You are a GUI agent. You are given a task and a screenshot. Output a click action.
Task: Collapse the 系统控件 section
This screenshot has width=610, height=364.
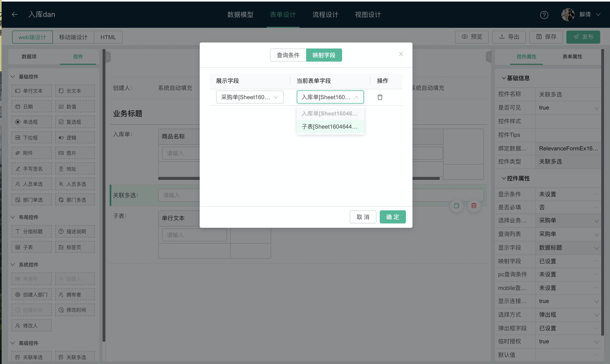click(x=13, y=265)
